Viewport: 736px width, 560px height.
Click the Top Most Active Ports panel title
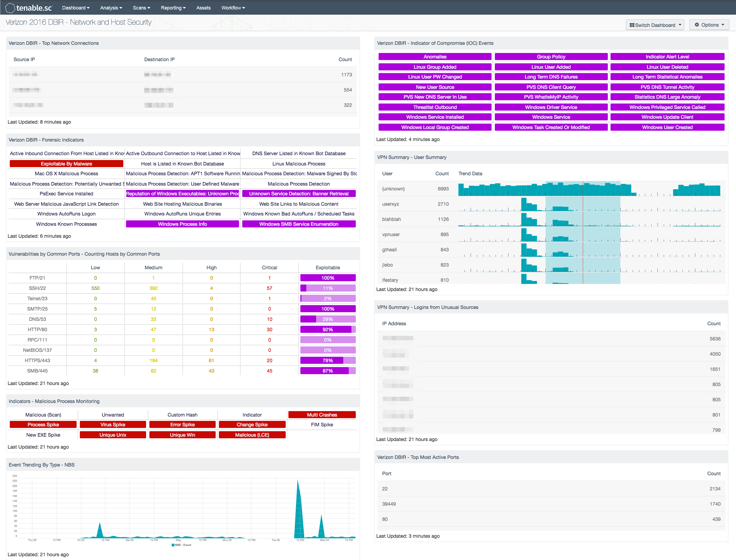[418, 457]
